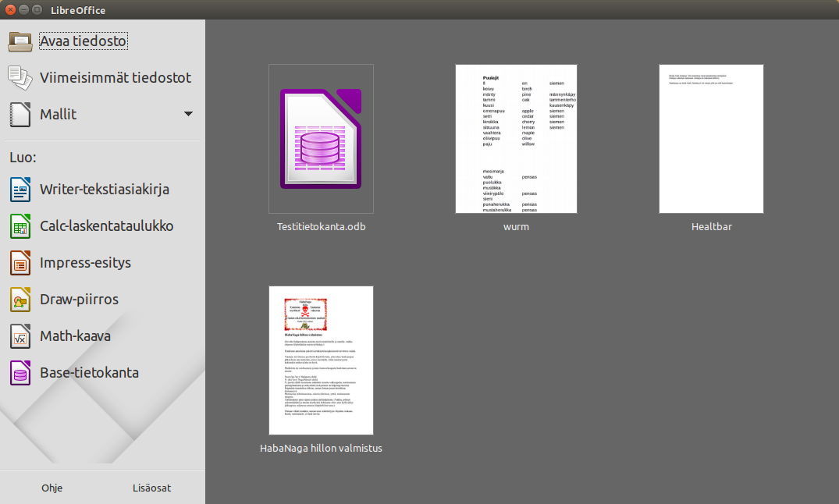Click the Ohje help button
This screenshot has height=504, width=839.
(52, 488)
